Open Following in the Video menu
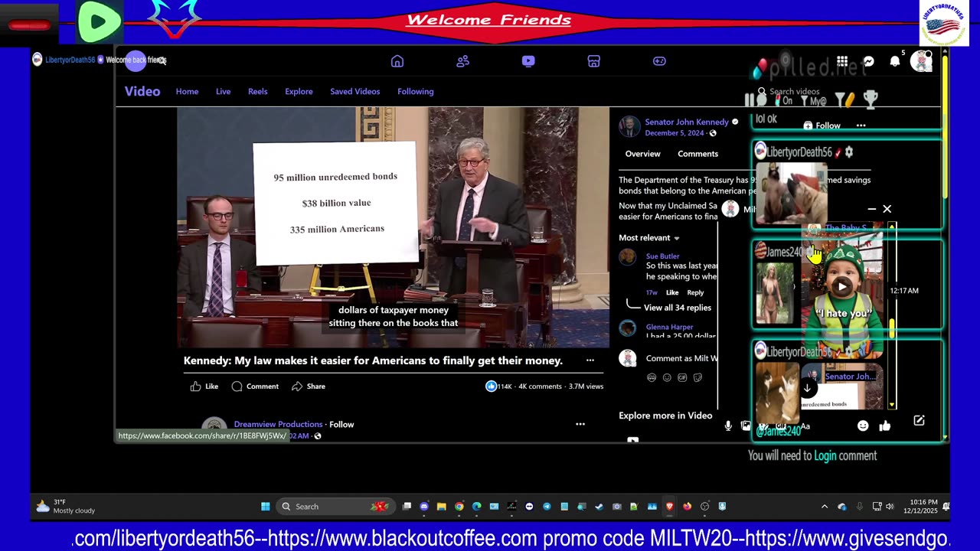The width and height of the screenshot is (980, 551). [x=415, y=91]
